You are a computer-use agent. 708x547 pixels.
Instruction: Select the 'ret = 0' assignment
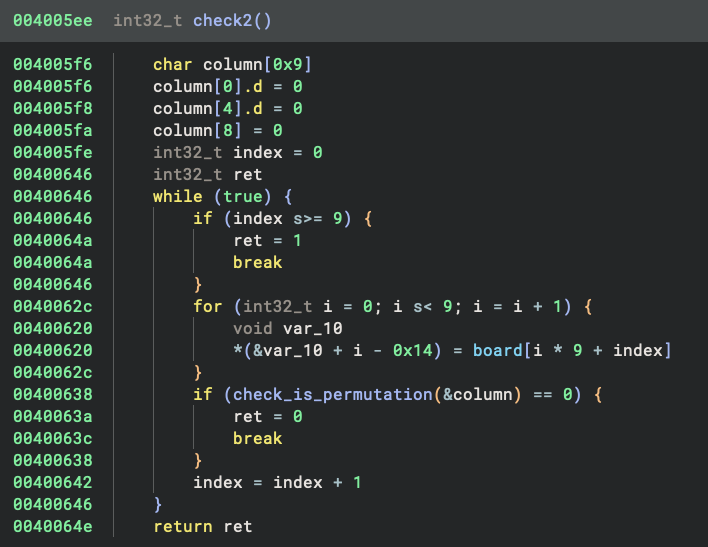[267, 417]
